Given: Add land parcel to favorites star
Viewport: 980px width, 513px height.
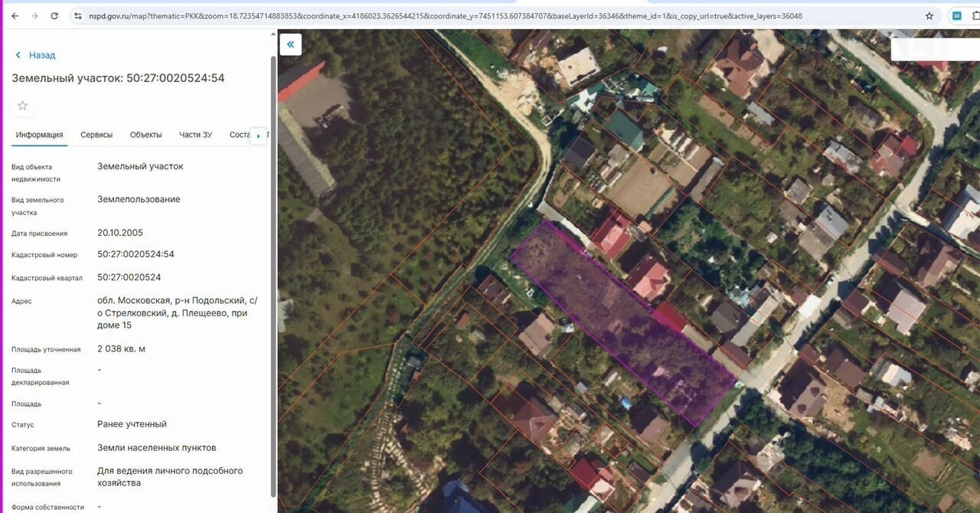Looking at the screenshot, I should (22, 106).
